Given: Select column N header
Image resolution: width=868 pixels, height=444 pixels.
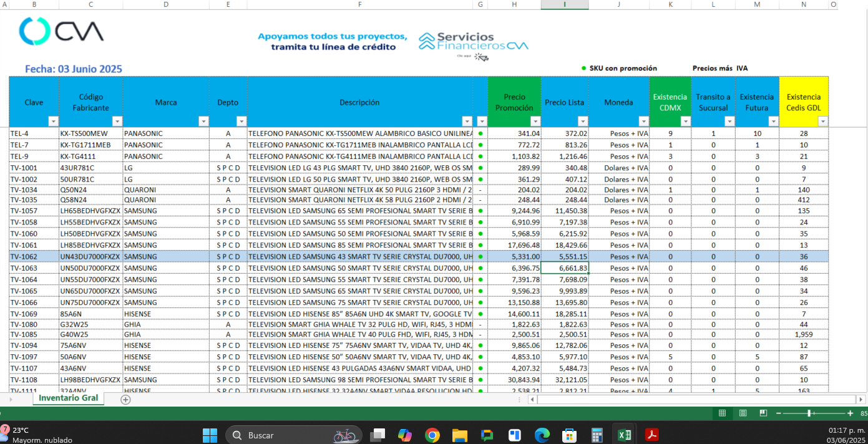Looking at the screenshot, I should [x=804, y=4].
